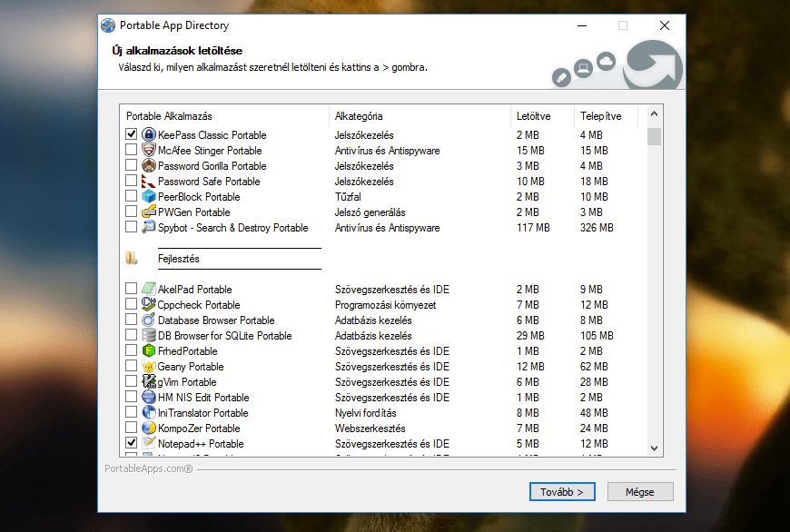Click the Letöltve column header

(542, 116)
